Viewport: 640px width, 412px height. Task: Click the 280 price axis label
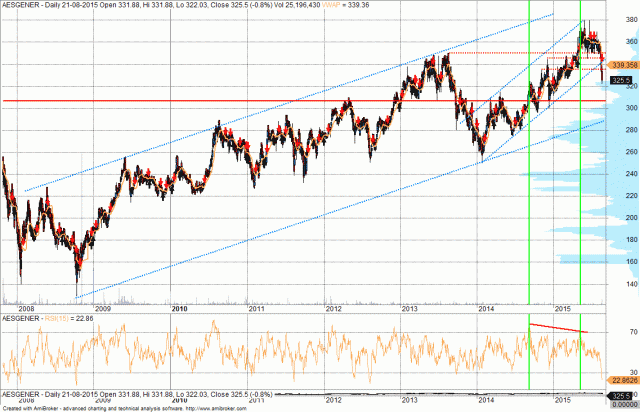pos(631,129)
